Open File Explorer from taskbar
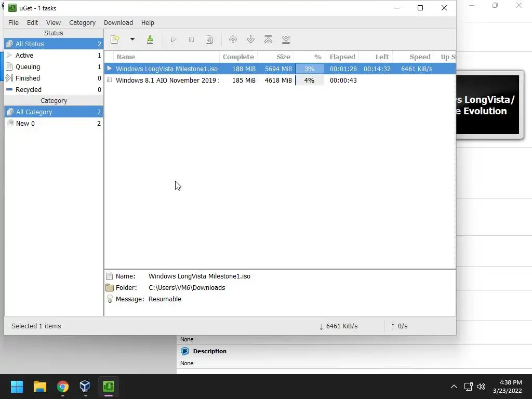Image resolution: width=532 pixels, height=399 pixels. pyautogui.click(x=40, y=387)
